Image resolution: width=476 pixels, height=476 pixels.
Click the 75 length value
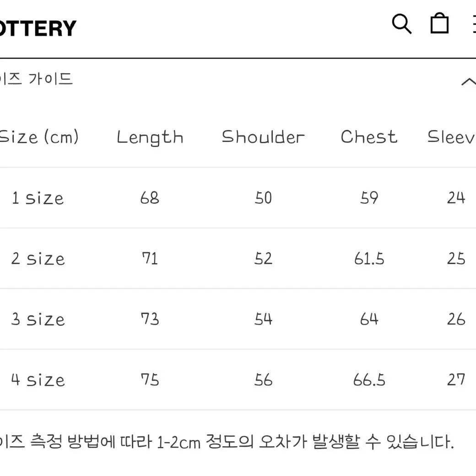150,380
